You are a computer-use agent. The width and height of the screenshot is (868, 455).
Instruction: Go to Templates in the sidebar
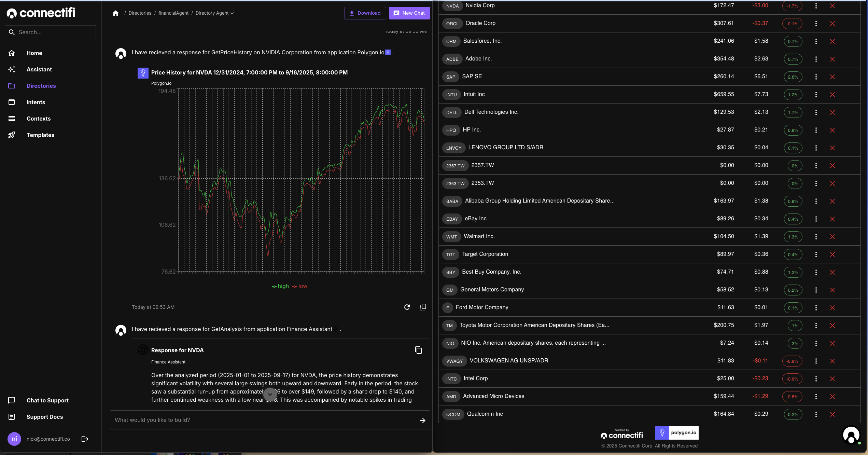coord(40,135)
